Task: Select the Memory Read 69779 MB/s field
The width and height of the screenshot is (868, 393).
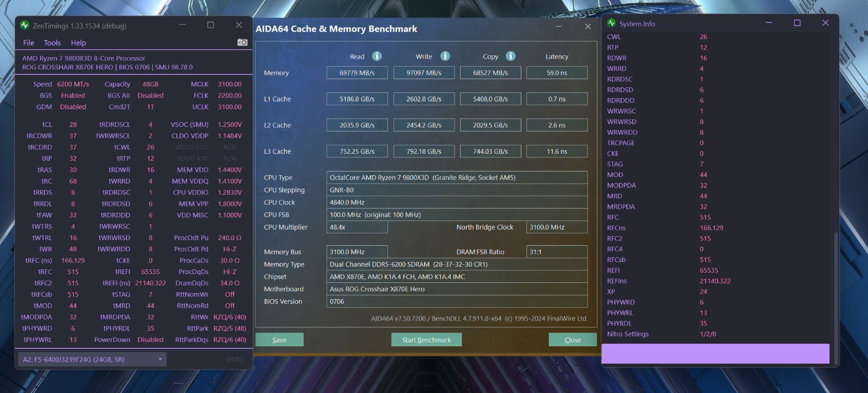Action: 357,73
